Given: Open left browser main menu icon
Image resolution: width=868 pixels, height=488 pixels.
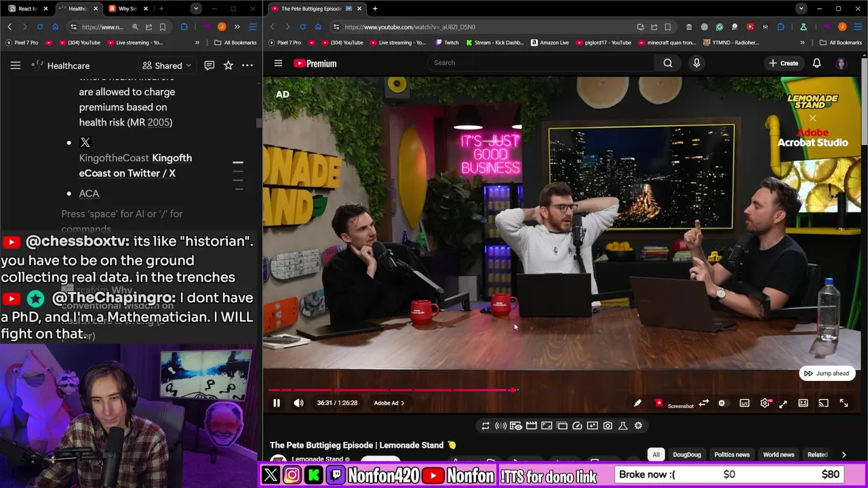Looking at the screenshot, I should [x=253, y=27].
